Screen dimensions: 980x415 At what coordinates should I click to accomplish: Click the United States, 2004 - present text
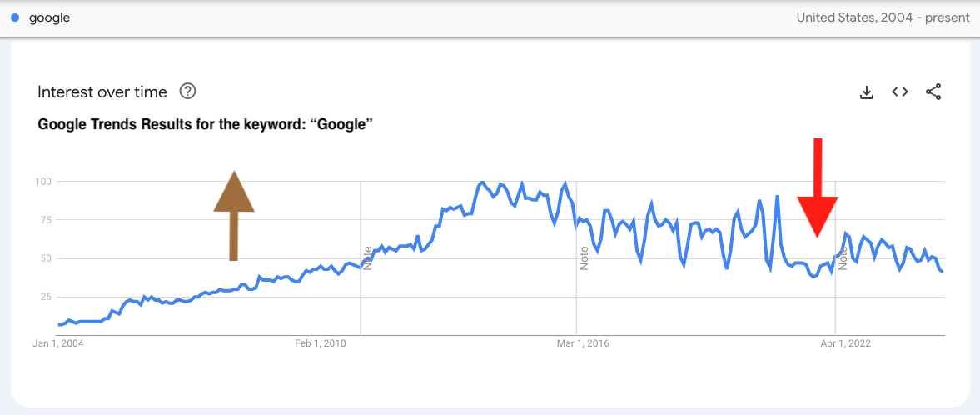point(883,17)
